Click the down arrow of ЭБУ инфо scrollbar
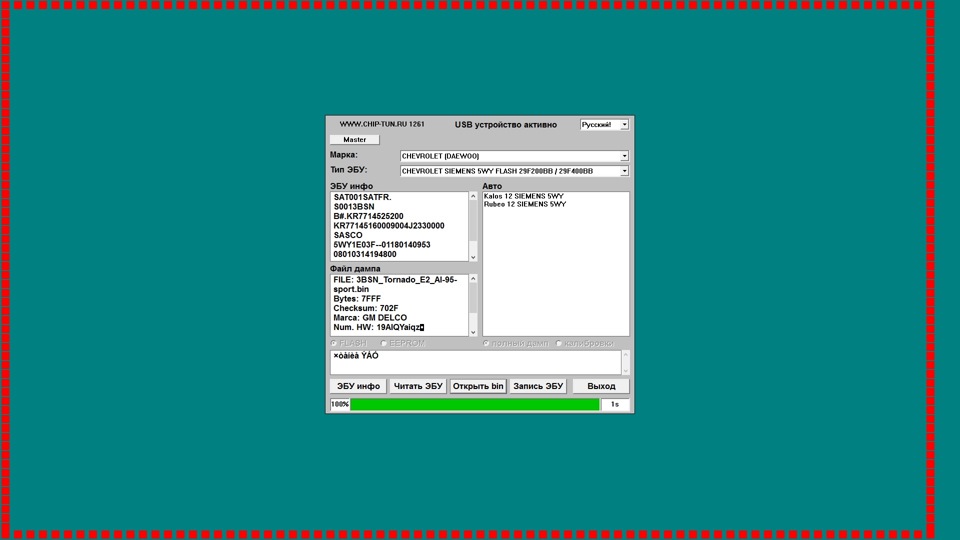The image size is (960, 540). point(473,257)
